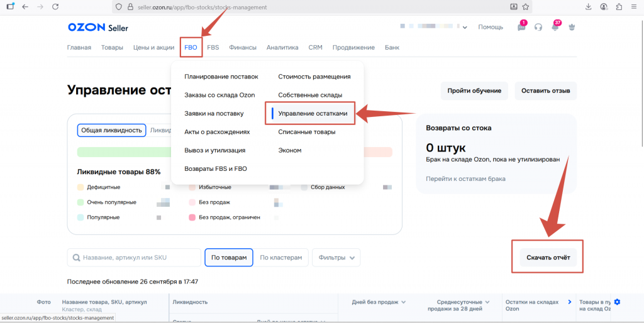Select the "Общая ликвидность" toggle
Screen dimensions: 644x323
[x=112, y=130]
